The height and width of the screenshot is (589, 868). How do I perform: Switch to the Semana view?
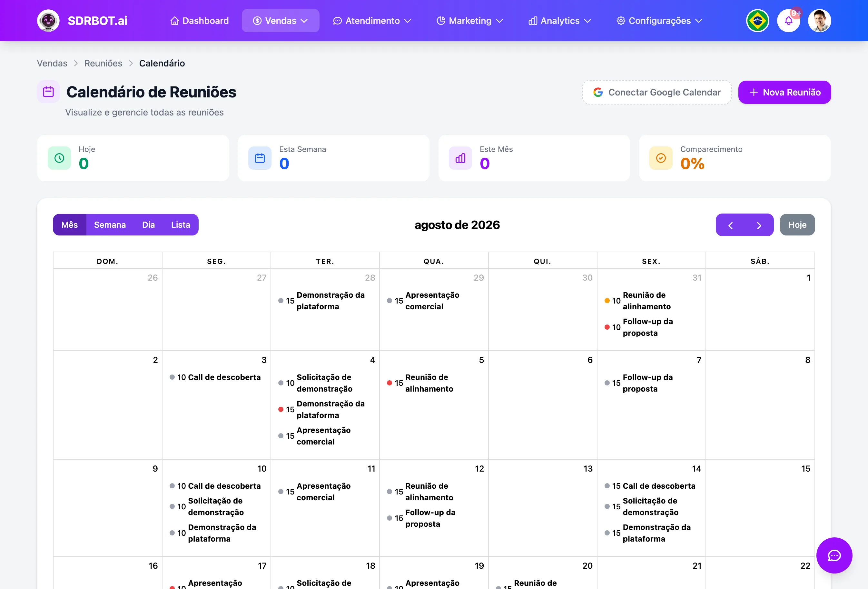point(110,225)
